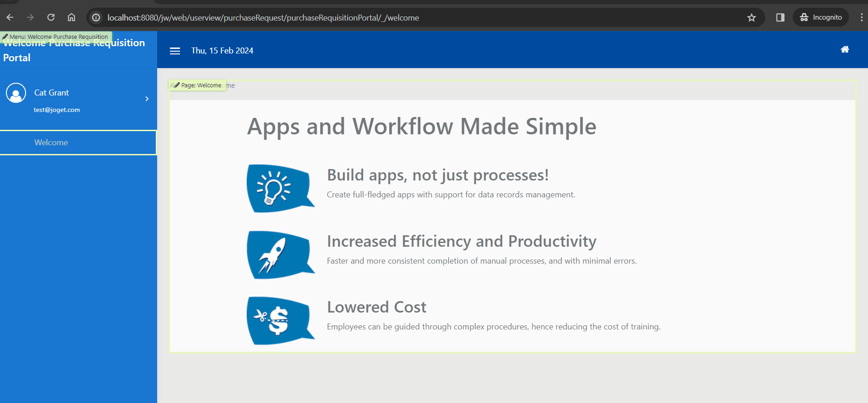Expand Cat Grant profile chevron
The width and height of the screenshot is (868, 403).
coord(147,99)
